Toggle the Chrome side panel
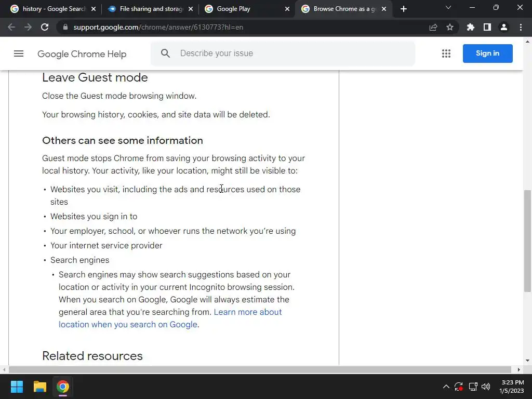 pos(487,27)
